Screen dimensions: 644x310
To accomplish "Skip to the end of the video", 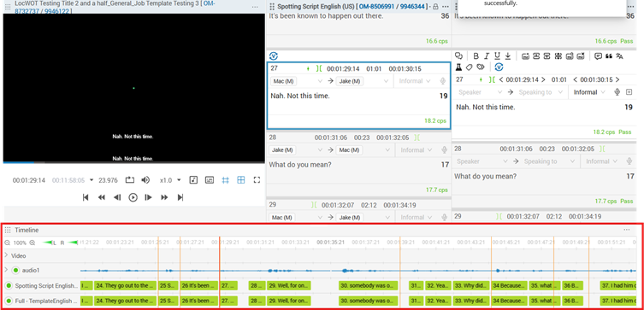I will pos(180,197).
